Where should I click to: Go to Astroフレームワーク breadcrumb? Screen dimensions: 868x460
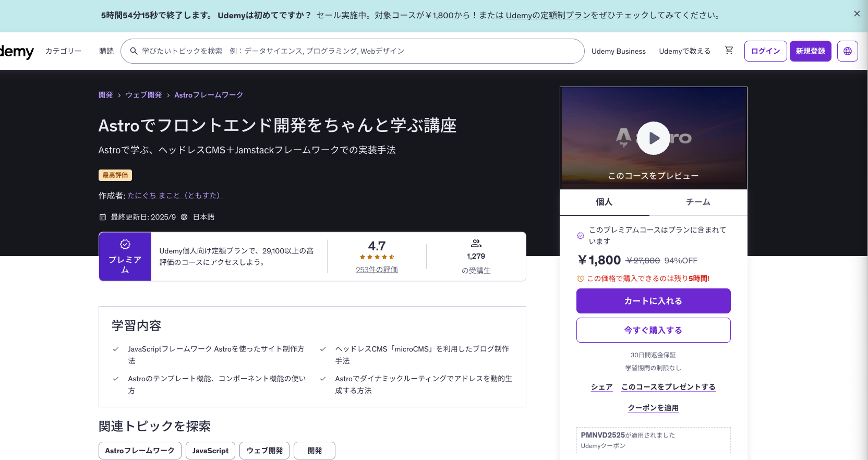209,95
